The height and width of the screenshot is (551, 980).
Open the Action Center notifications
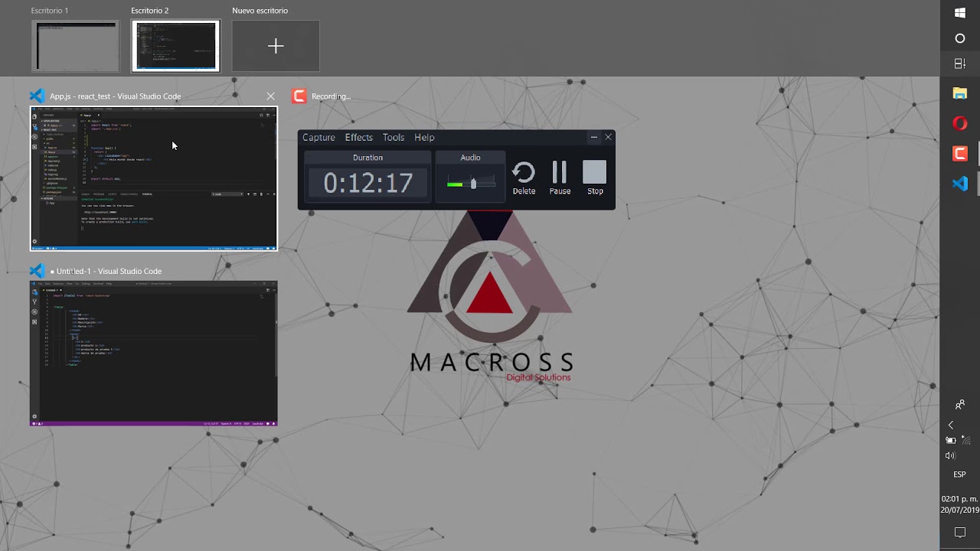(x=960, y=532)
